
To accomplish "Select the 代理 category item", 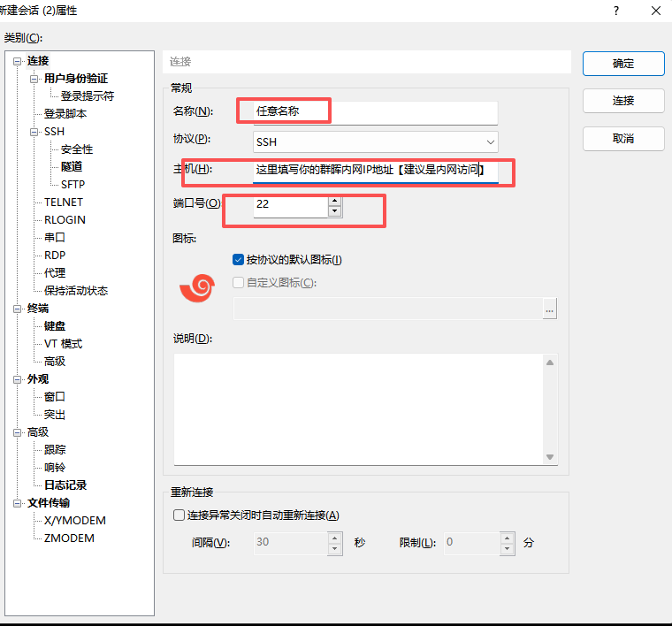I will (x=55, y=273).
